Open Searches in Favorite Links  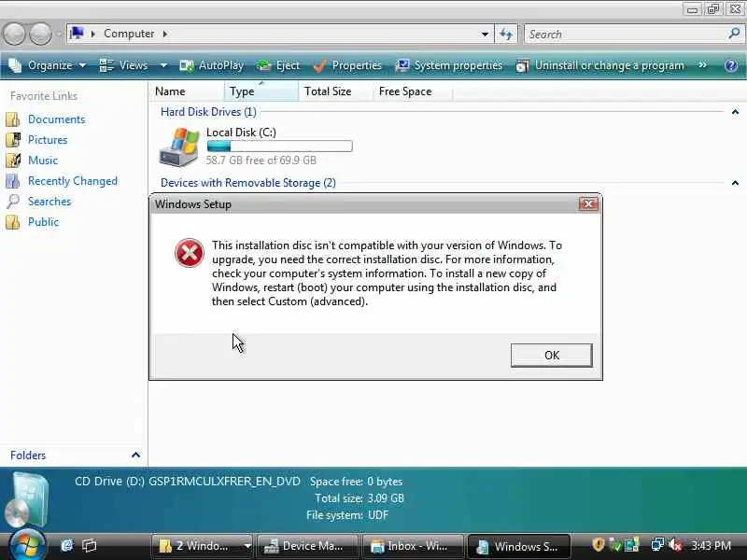(x=49, y=202)
